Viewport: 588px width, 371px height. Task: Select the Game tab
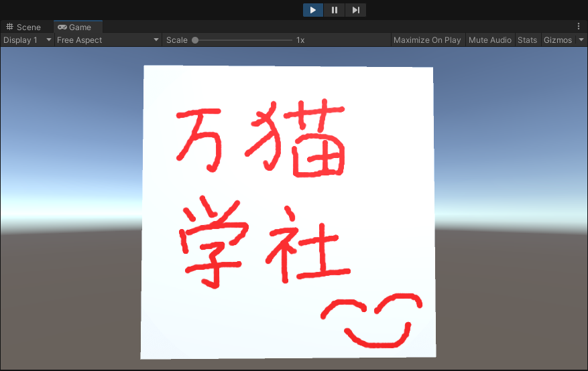click(78, 27)
